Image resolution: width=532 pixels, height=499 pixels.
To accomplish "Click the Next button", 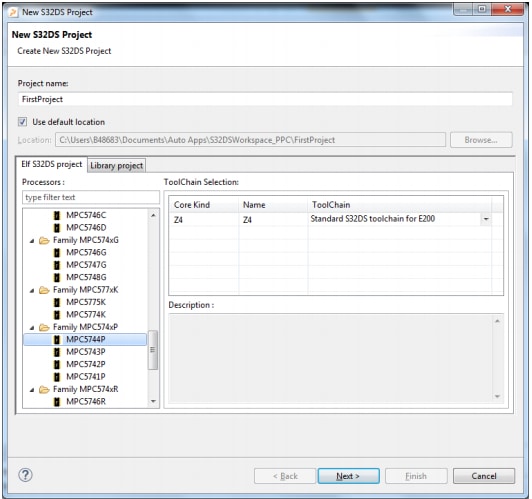I will pos(348,476).
